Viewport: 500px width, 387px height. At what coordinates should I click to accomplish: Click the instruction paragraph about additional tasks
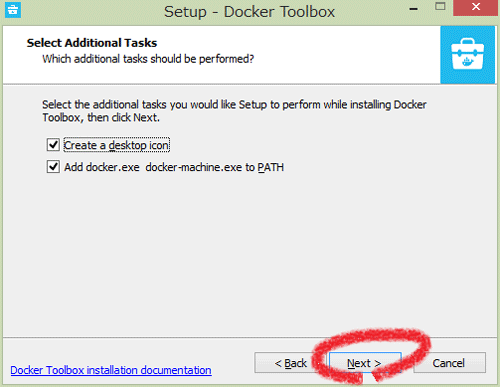coord(234,111)
